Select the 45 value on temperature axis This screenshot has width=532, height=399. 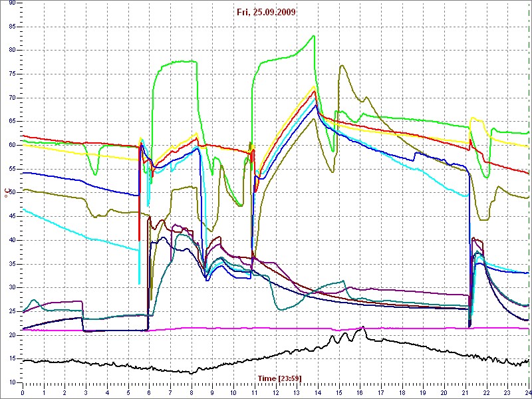point(11,217)
